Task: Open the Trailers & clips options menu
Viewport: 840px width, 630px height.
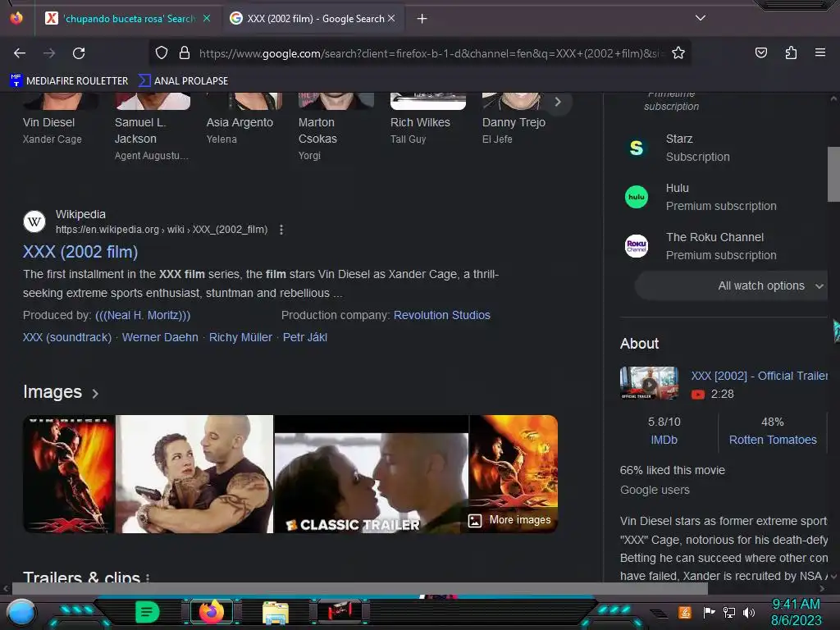Action: pyautogui.click(x=148, y=578)
